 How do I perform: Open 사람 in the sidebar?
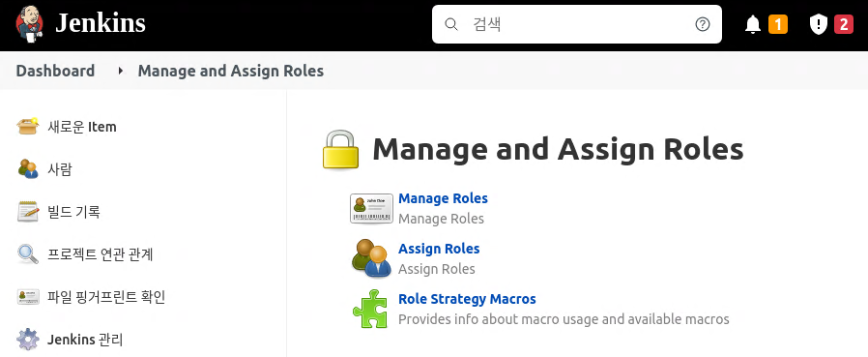[x=60, y=169]
